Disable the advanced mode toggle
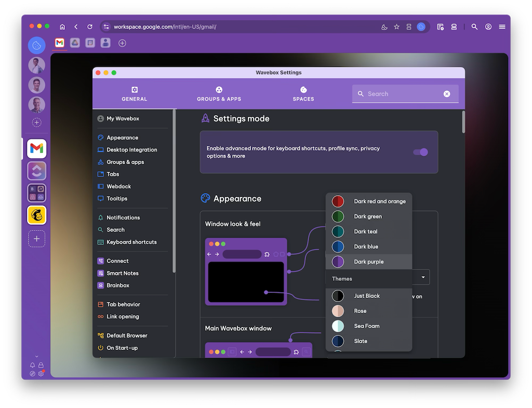The width and height of the screenshot is (532, 408). point(421,152)
